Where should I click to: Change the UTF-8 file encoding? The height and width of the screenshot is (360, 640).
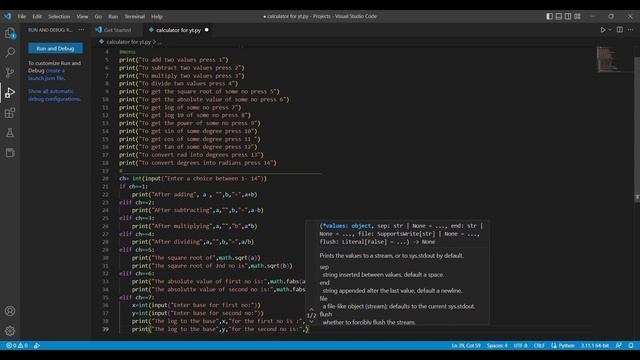point(520,345)
